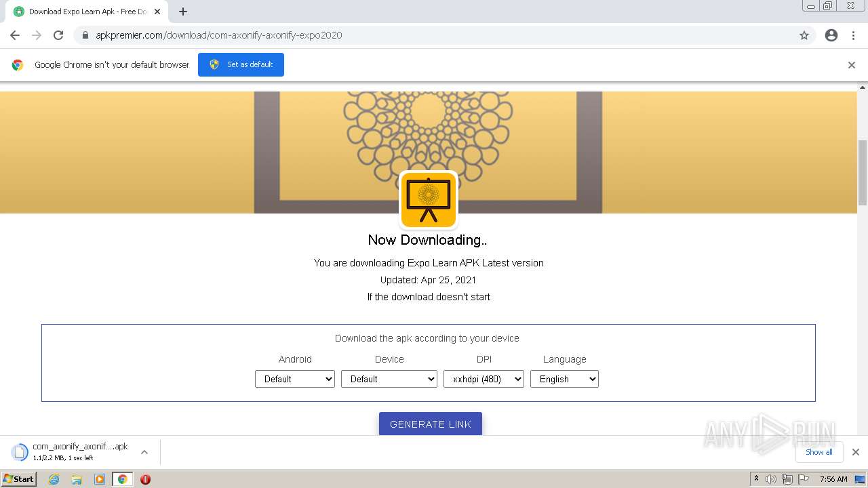868x488 pixels.
Task: Click the taskbar clock 7:56 AM
Action: pyautogui.click(x=833, y=479)
